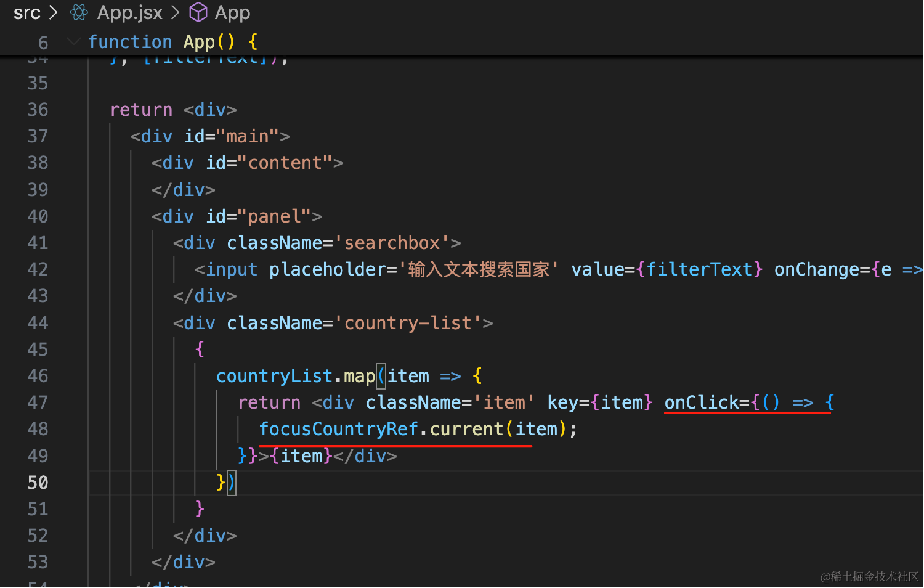The height and width of the screenshot is (588, 924).
Task: Click the "content" id string
Action: (x=285, y=163)
